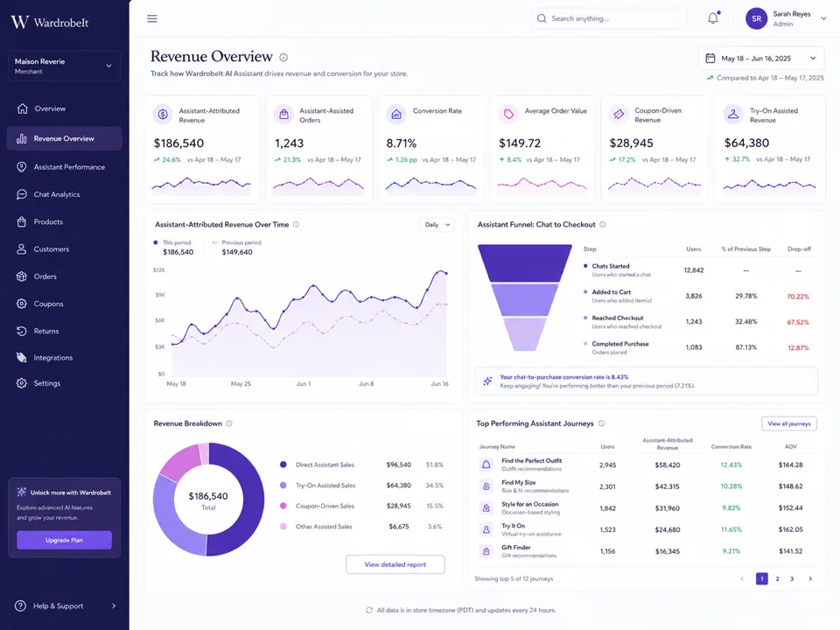Image resolution: width=840 pixels, height=630 pixels.
Task: Click the Previous period legend marker
Action: coord(215,242)
